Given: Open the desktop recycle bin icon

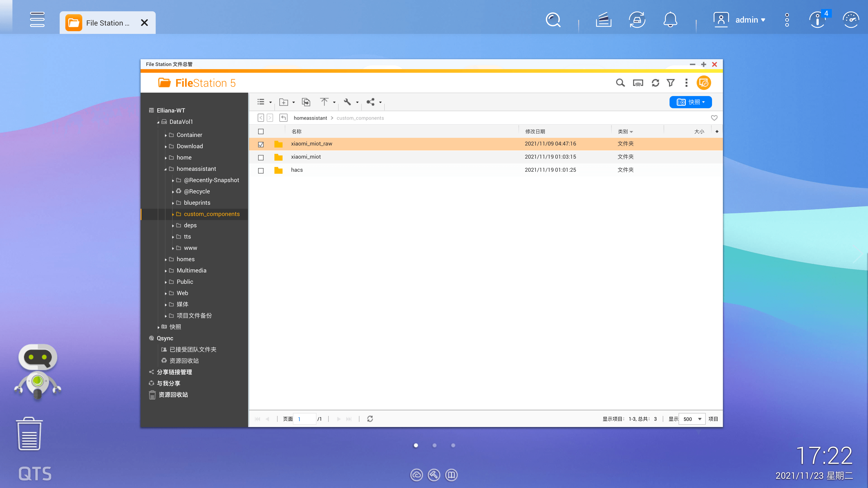Looking at the screenshot, I should (x=29, y=434).
